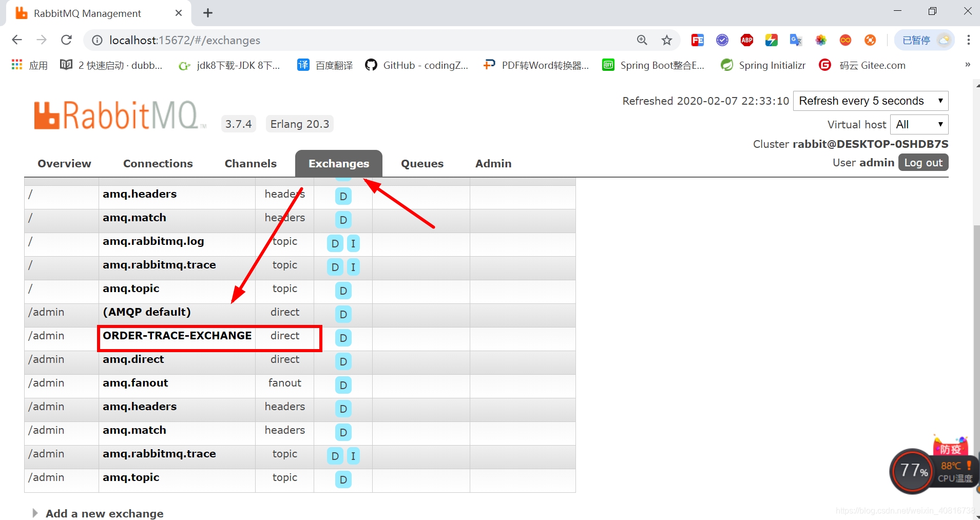Open the Google Translate extension
The width and height of the screenshot is (980, 520).
[796, 40]
